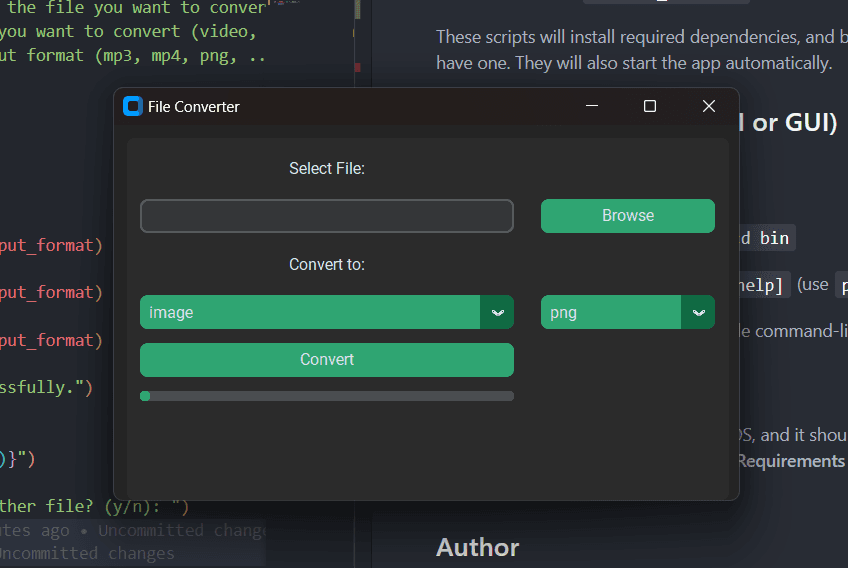Click the chevron arrow on the png dropdown
The height and width of the screenshot is (568, 848).
[x=698, y=312]
